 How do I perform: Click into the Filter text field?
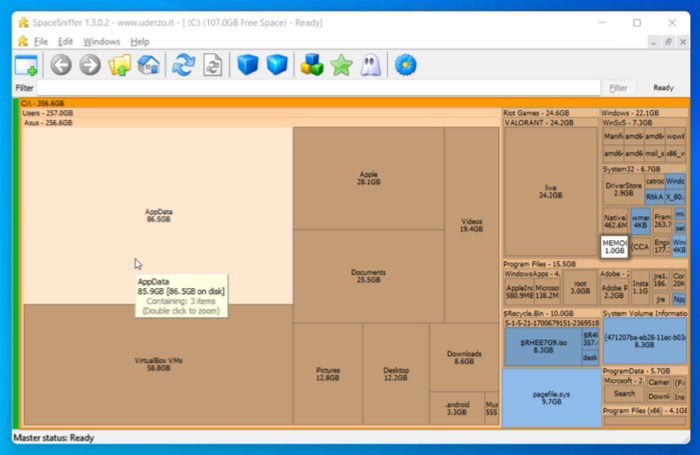(x=318, y=88)
